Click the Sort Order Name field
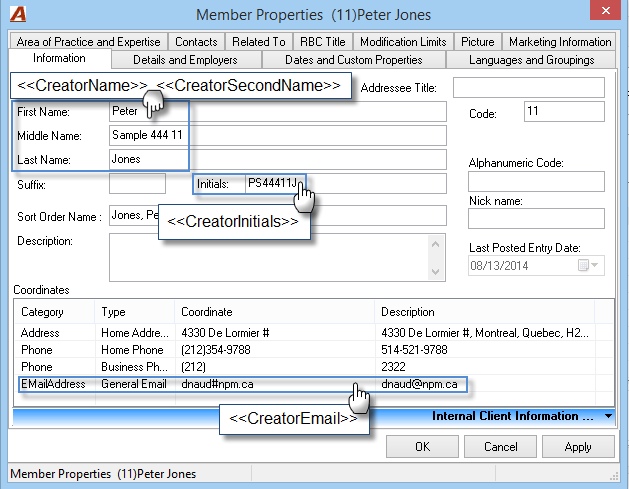Screen dimensions: 629x489 [x=278, y=216]
